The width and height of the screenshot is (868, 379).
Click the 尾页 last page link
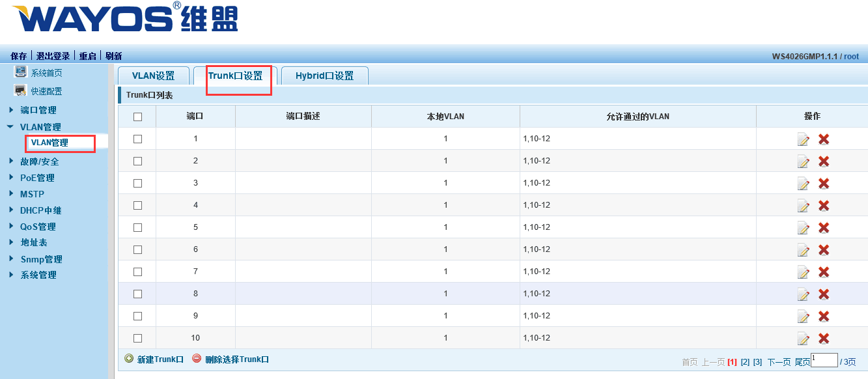pyautogui.click(x=803, y=362)
